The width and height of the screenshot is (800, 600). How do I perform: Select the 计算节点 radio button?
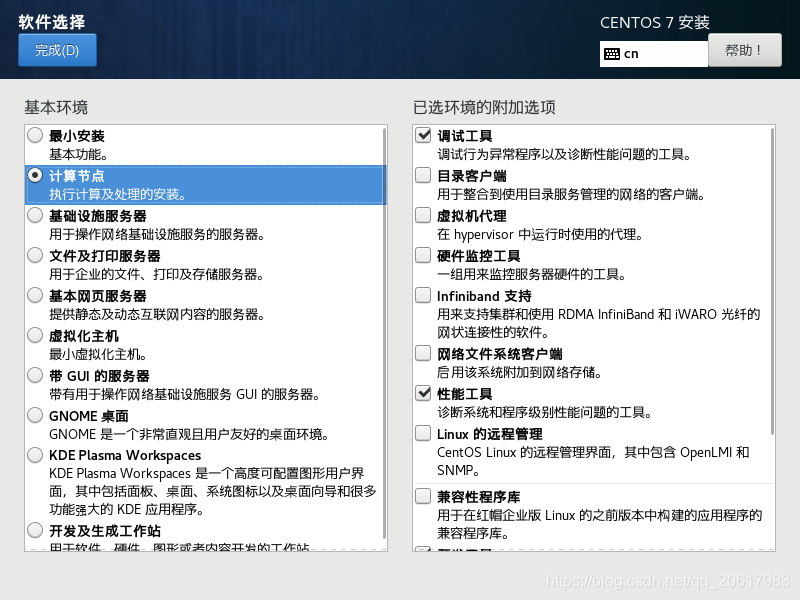point(35,175)
